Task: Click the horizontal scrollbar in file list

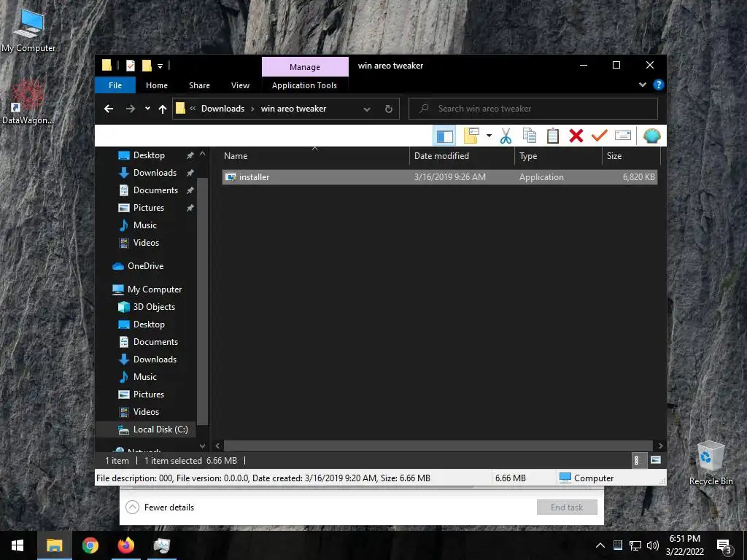Action: pyautogui.click(x=438, y=446)
